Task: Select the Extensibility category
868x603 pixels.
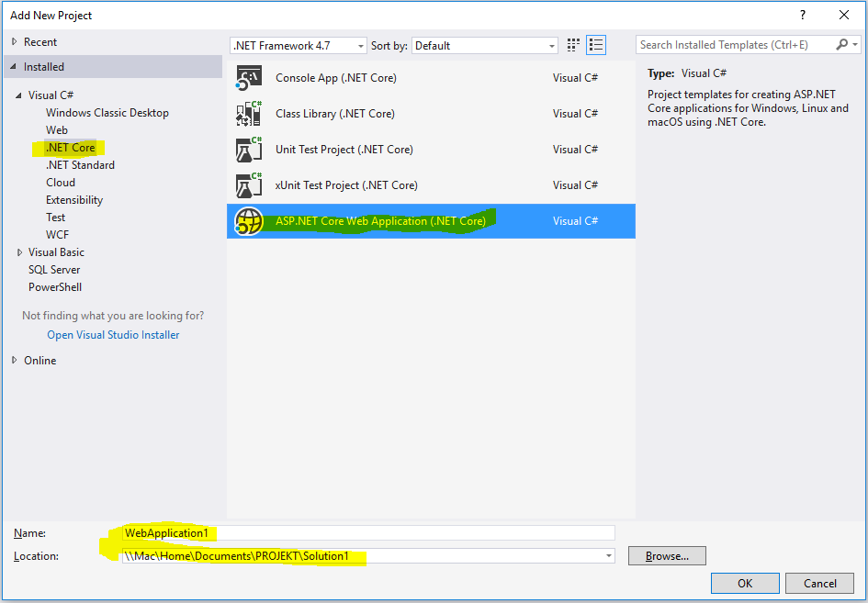Action: 74,200
